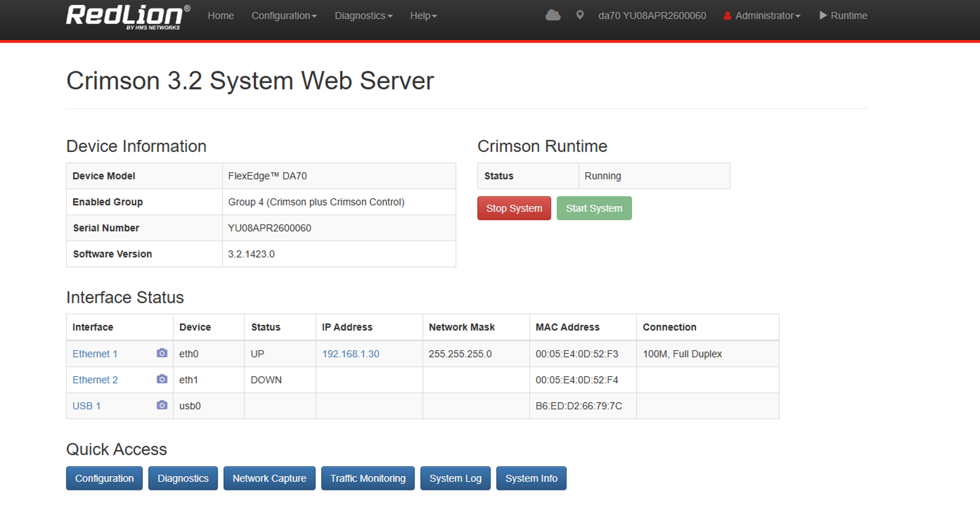This screenshot has width=980, height=531.
Task: Click the DOWN status of Ethernet 2
Action: (x=266, y=380)
